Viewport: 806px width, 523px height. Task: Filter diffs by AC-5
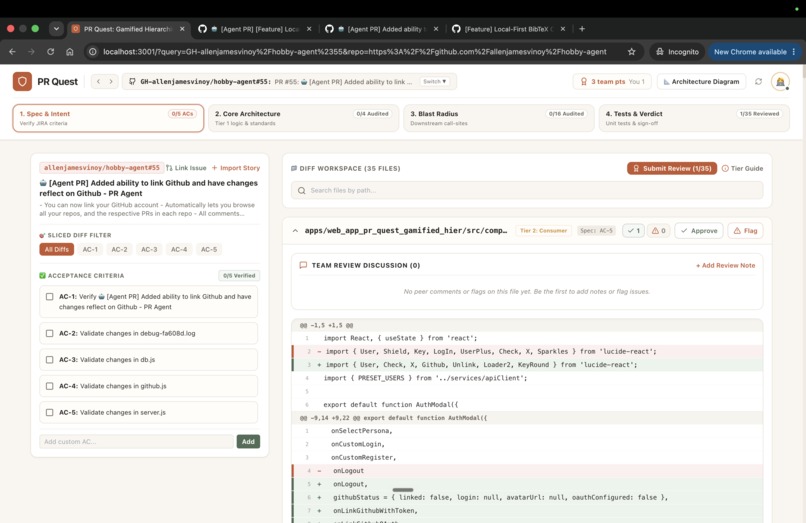point(209,249)
